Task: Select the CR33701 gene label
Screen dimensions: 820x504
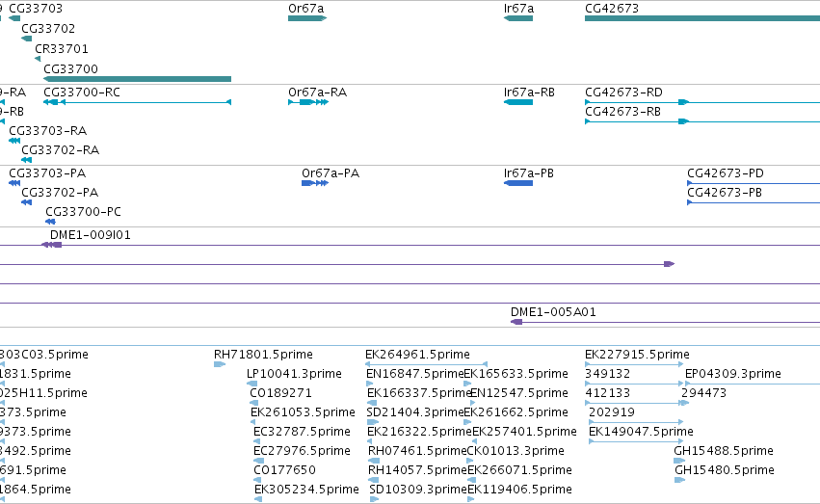Action: click(62, 48)
